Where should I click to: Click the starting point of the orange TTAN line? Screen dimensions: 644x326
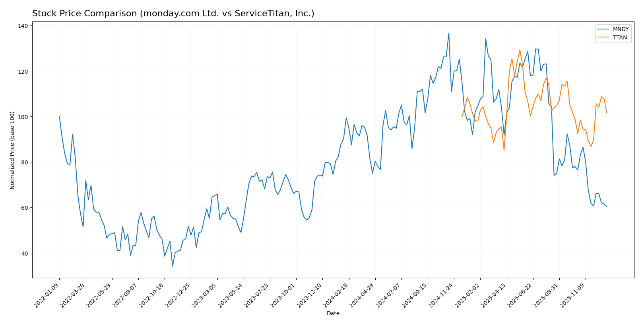462,116
